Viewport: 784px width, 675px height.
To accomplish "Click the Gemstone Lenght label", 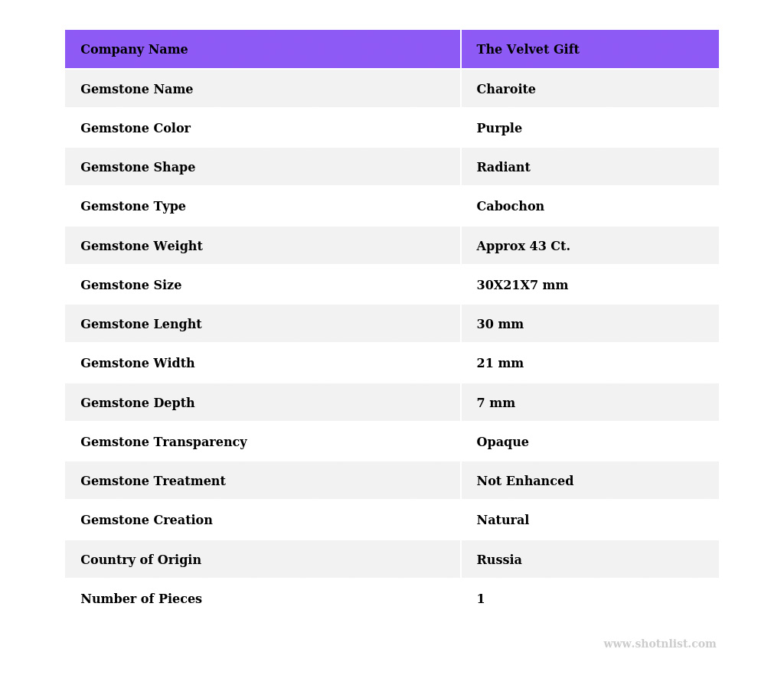I will [x=141, y=324].
